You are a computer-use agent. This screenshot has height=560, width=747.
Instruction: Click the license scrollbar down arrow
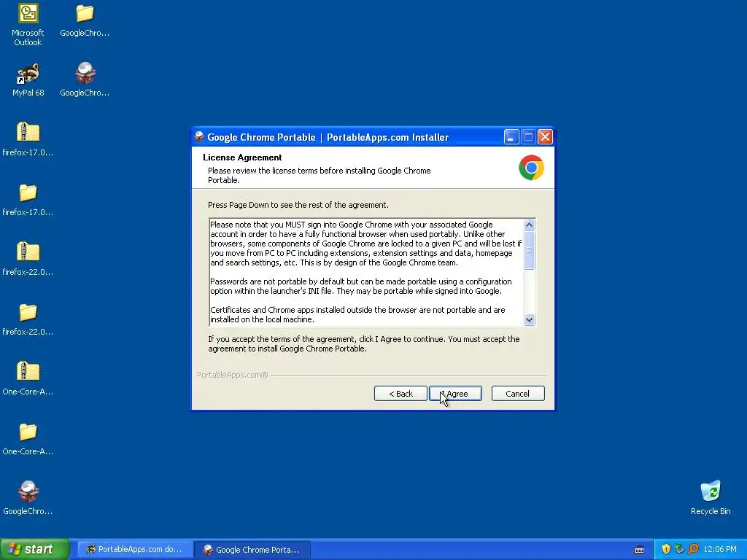point(529,319)
